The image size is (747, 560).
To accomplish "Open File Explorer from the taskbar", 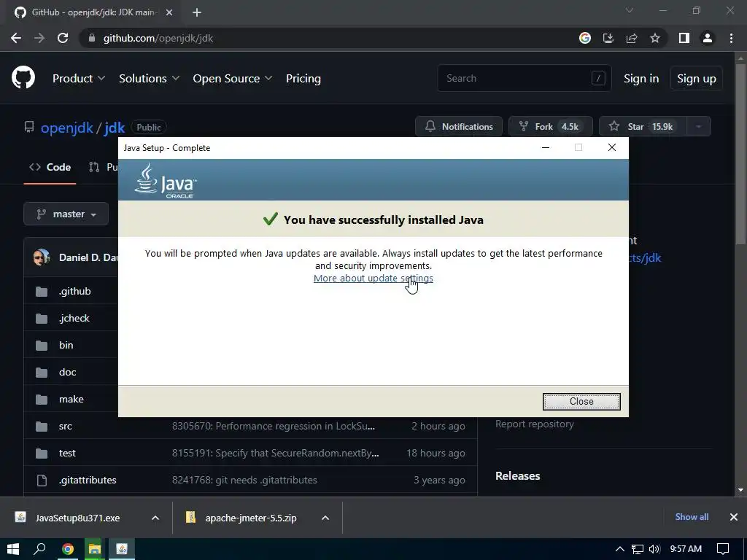I will [x=94, y=549].
